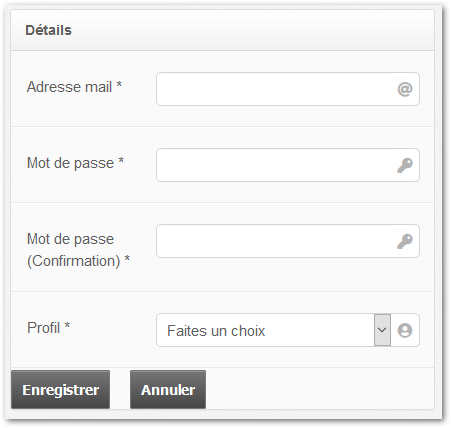Click the Détails panel header
This screenshot has height=428, width=451.
(x=222, y=30)
